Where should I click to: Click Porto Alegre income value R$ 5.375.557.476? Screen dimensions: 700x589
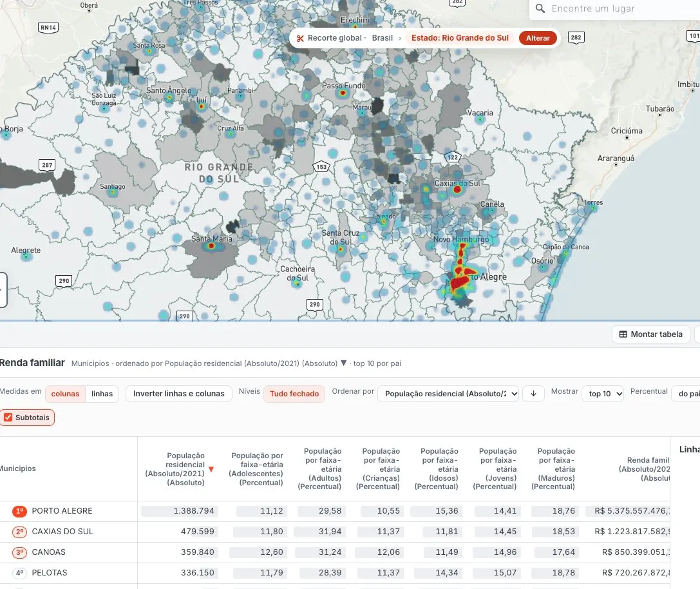(632, 511)
